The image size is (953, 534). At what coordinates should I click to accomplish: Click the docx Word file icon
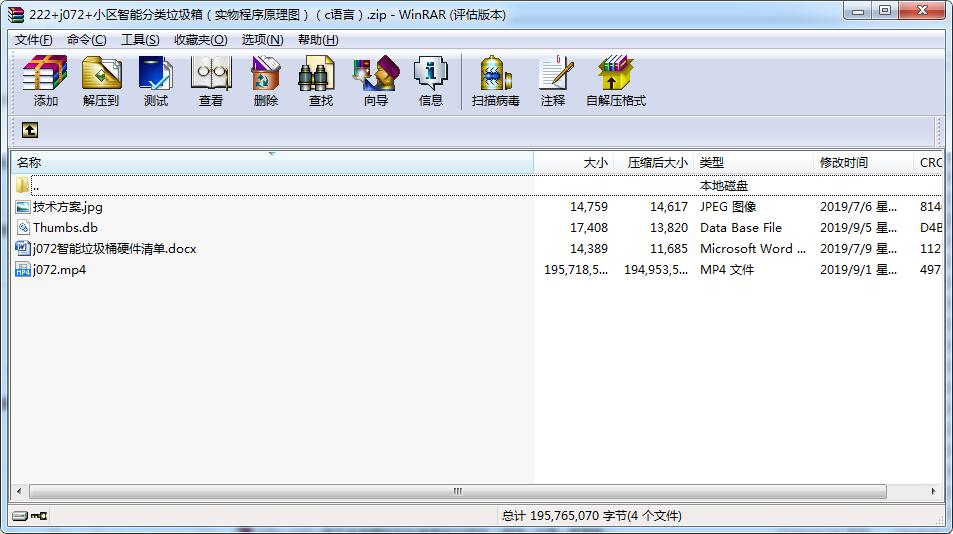[22, 248]
